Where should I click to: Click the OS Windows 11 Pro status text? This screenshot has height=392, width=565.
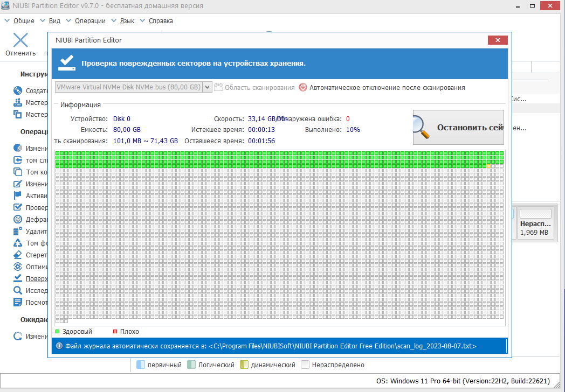pos(463,381)
